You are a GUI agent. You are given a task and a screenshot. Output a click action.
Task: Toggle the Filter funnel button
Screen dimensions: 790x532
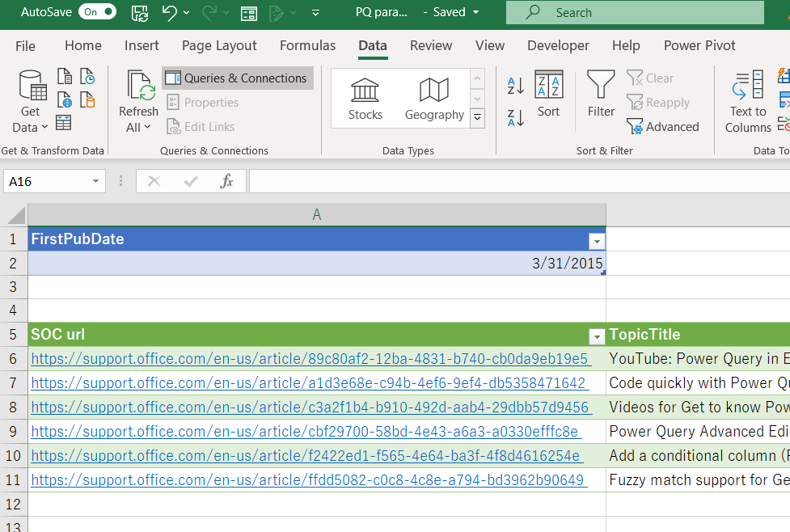click(x=601, y=95)
